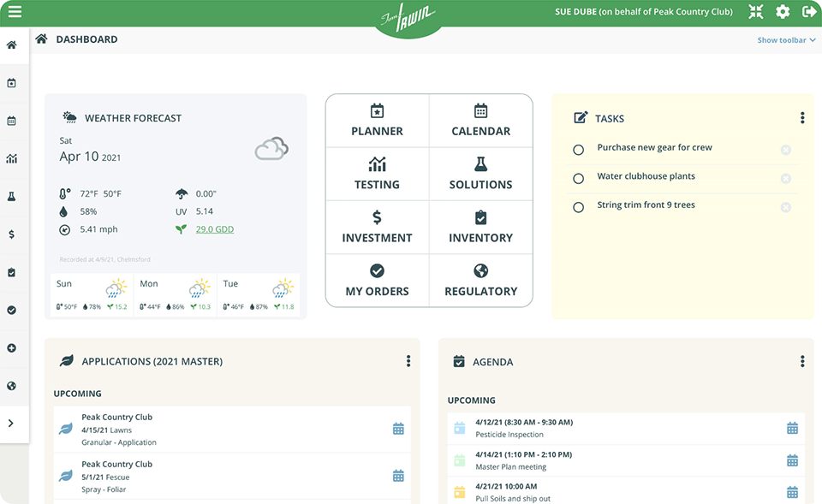Open the hamburger menu in the header
The image size is (822, 504).
click(x=15, y=11)
